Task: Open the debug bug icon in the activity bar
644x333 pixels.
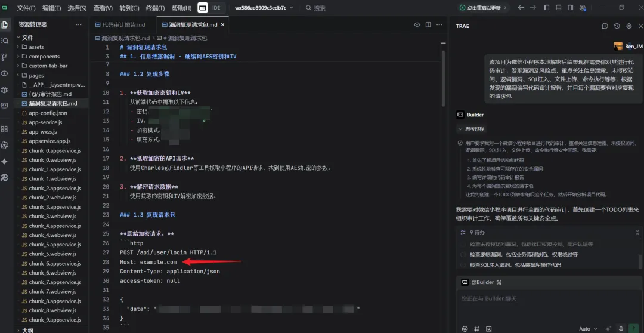Action: pos(5,89)
